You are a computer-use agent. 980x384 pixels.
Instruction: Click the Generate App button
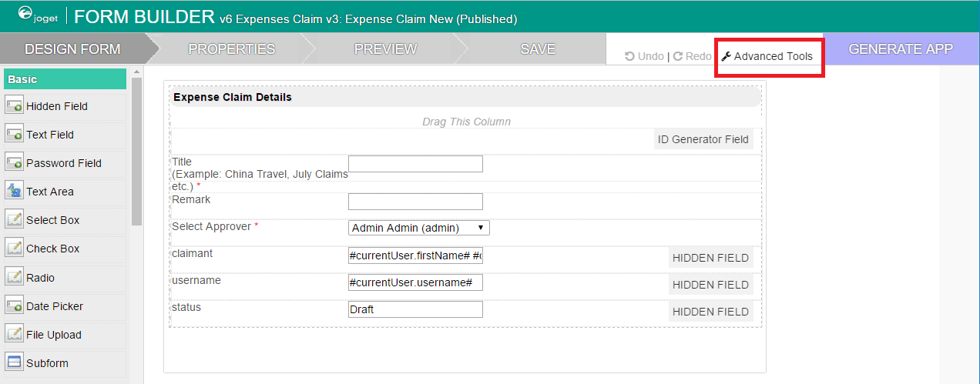[x=901, y=49]
